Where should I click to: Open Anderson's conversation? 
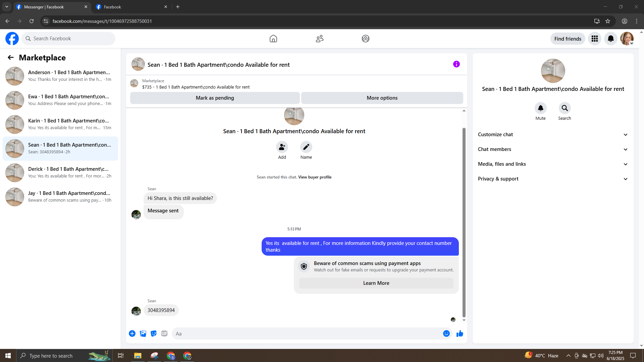click(60, 76)
